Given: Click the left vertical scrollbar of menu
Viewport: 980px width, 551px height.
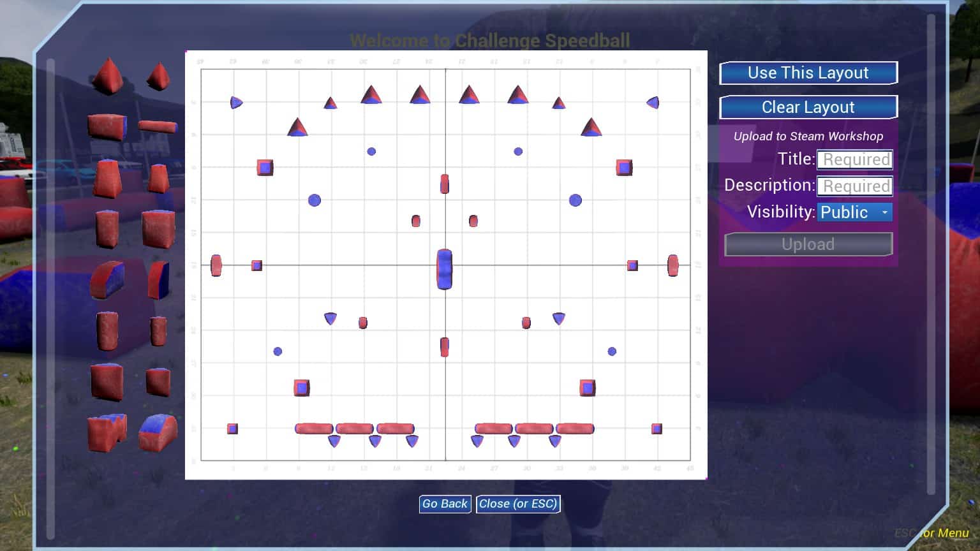Looking at the screenshot, I should (50, 298).
